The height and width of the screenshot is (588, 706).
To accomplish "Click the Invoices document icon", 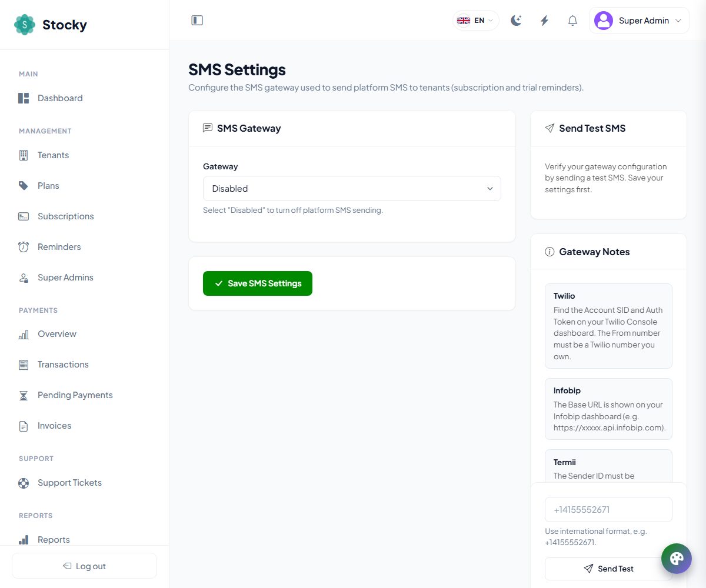I will click(x=24, y=426).
